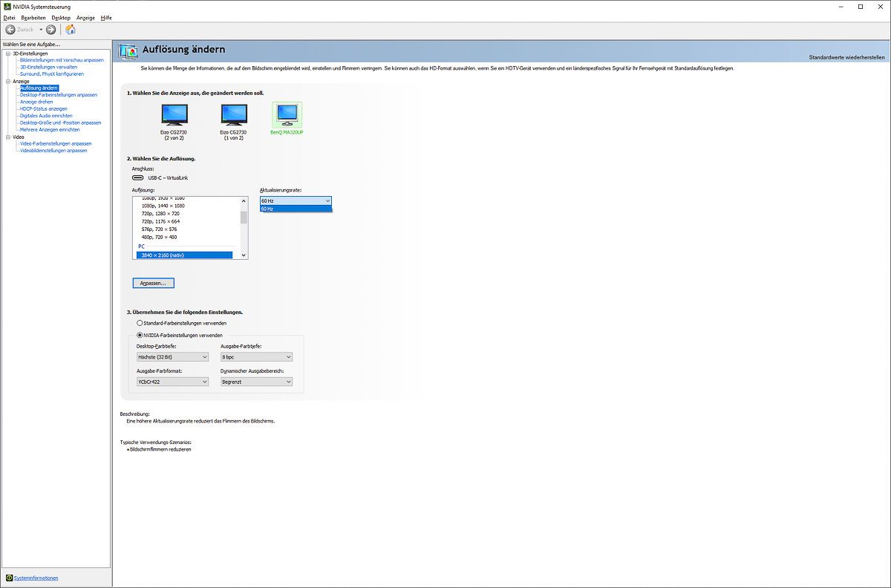This screenshot has height=588, width=891.
Task: Select the Eizo CG2730 (1 von 2) monitor
Action: point(234,115)
